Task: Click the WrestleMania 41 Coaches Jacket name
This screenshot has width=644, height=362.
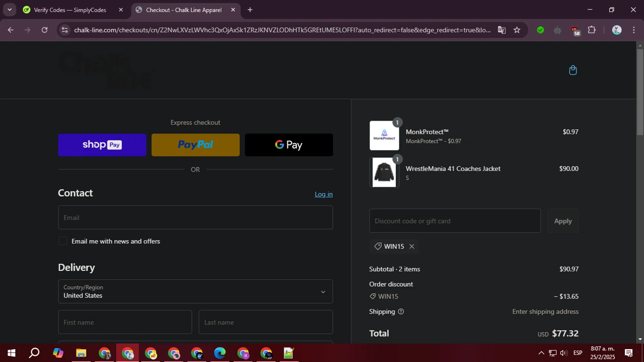Action: pyautogui.click(x=453, y=169)
